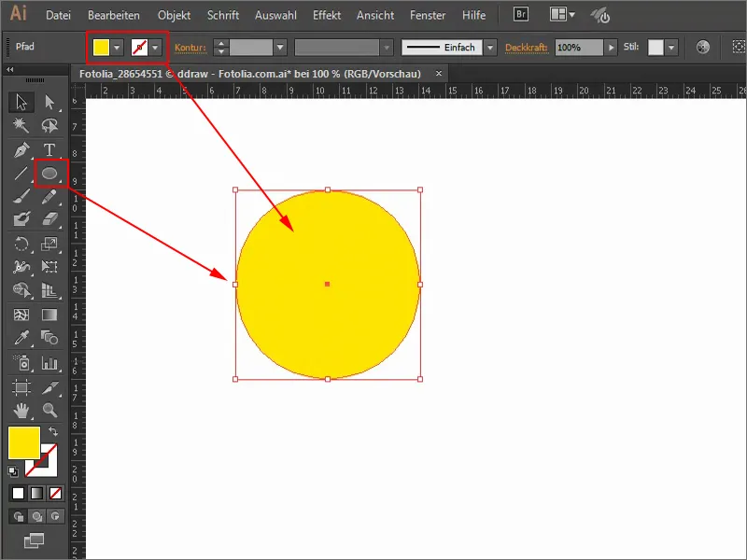Viewport: 747px width, 560px height.
Task: Launch Adobe Bridge via Br button
Action: (521, 14)
